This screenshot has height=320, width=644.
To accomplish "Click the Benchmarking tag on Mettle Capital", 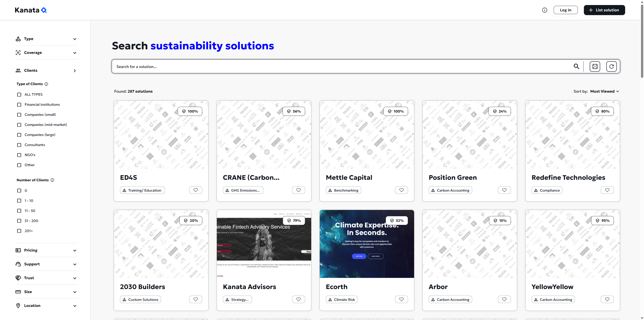I will 343,190.
